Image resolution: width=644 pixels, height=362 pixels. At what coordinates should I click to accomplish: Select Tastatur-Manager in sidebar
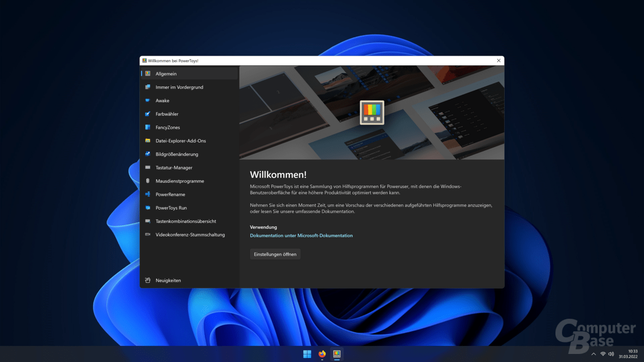189,167
